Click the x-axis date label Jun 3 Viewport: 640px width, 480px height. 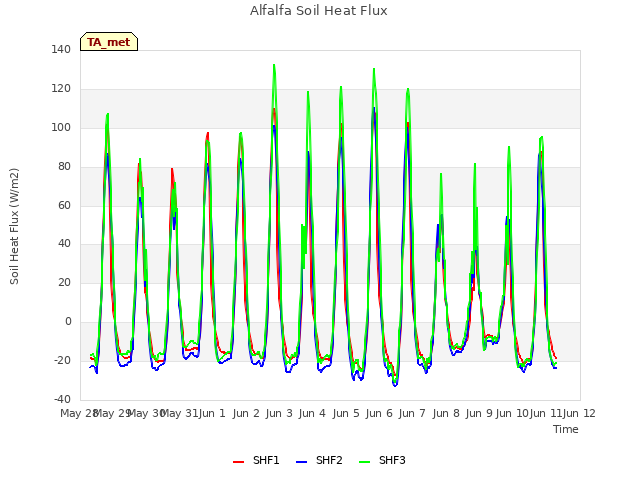[279, 413]
